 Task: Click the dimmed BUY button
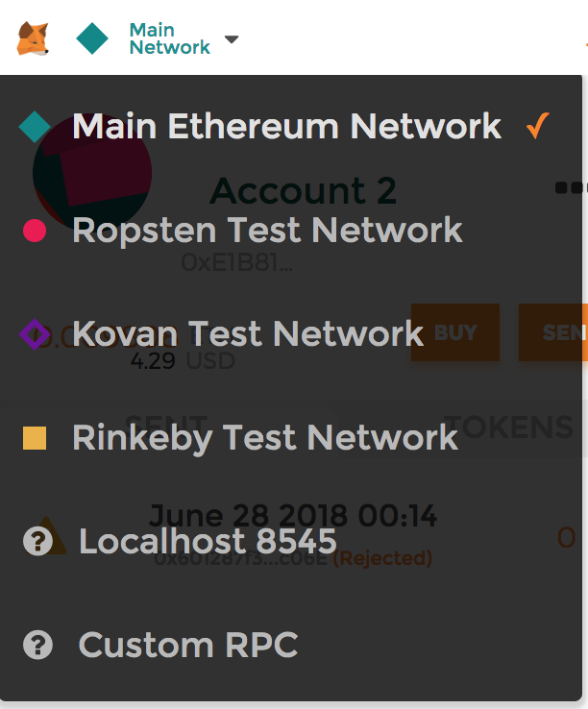pos(455,332)
